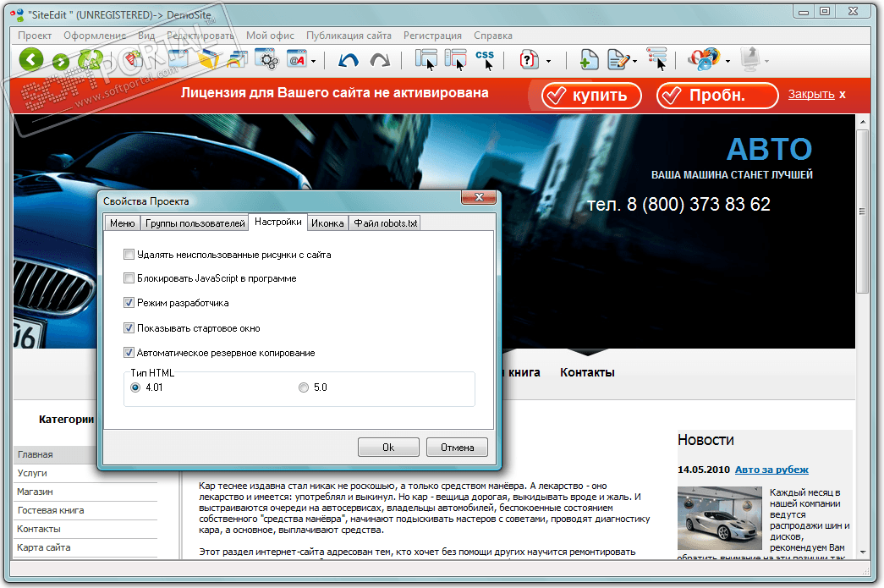Open the 'Мой офис' menu
884x588 pixels.
pyautogui.click(x=270, y=35)
